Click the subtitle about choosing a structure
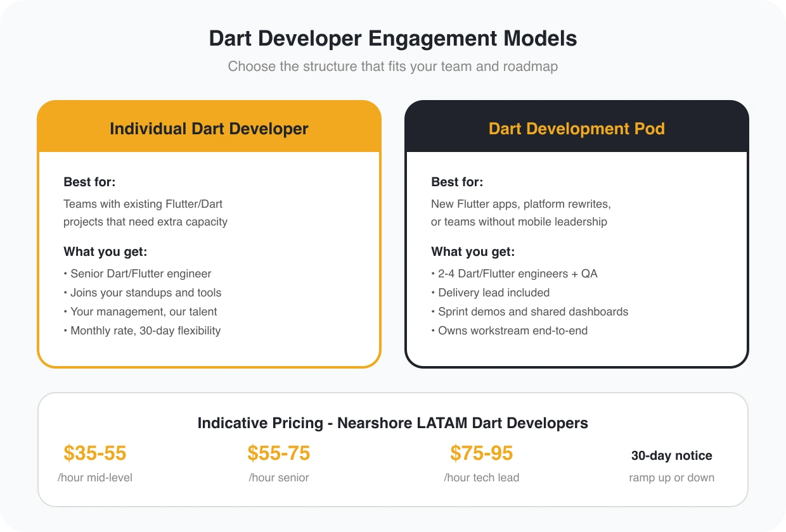This screenshot has height=532, width=786. tap(393, 66)
